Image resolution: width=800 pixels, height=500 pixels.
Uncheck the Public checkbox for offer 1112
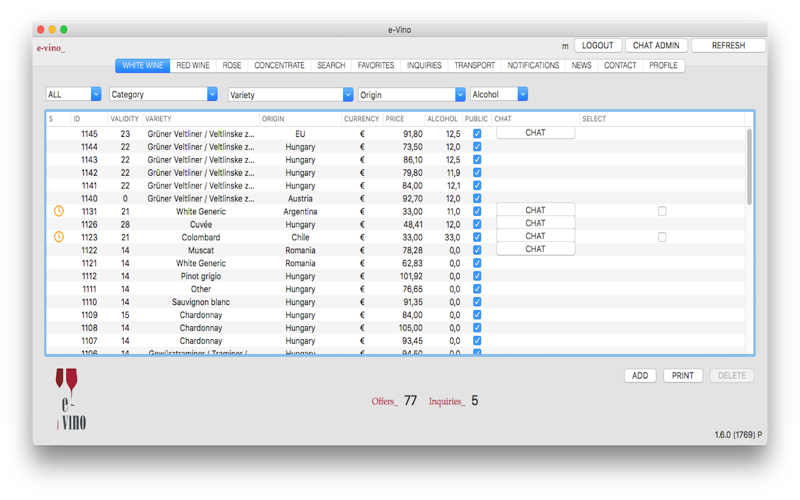click(477, 276)
